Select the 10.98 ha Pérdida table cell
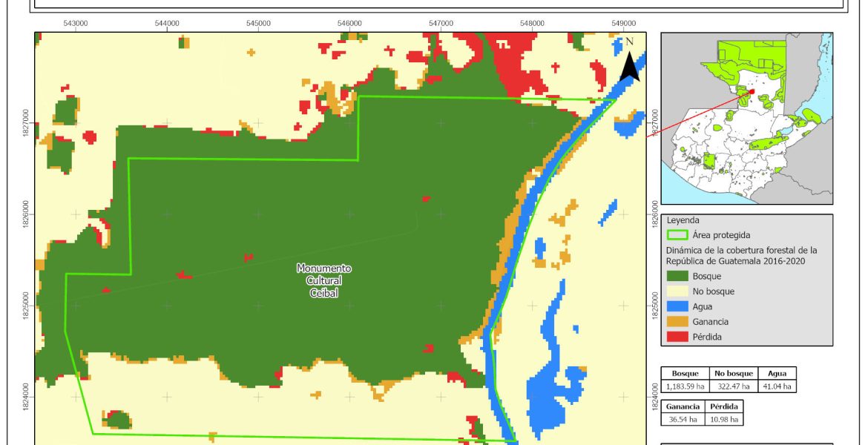 723,419
